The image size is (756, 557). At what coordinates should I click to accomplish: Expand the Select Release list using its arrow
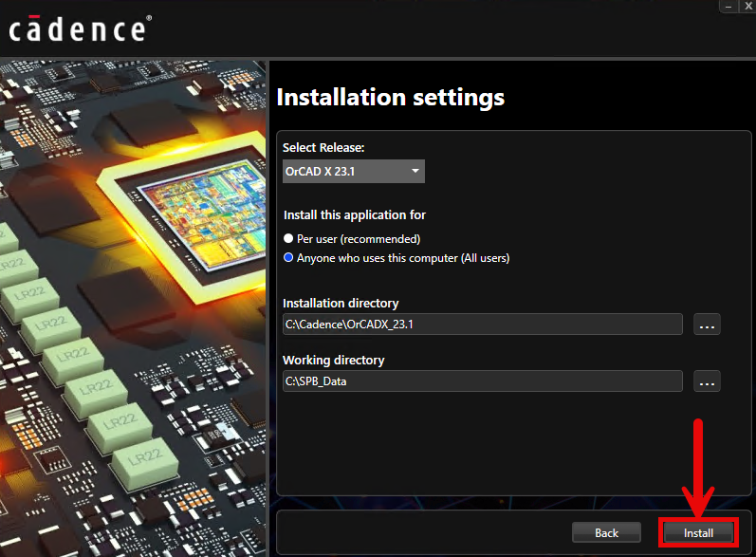[x=415, y=171]
